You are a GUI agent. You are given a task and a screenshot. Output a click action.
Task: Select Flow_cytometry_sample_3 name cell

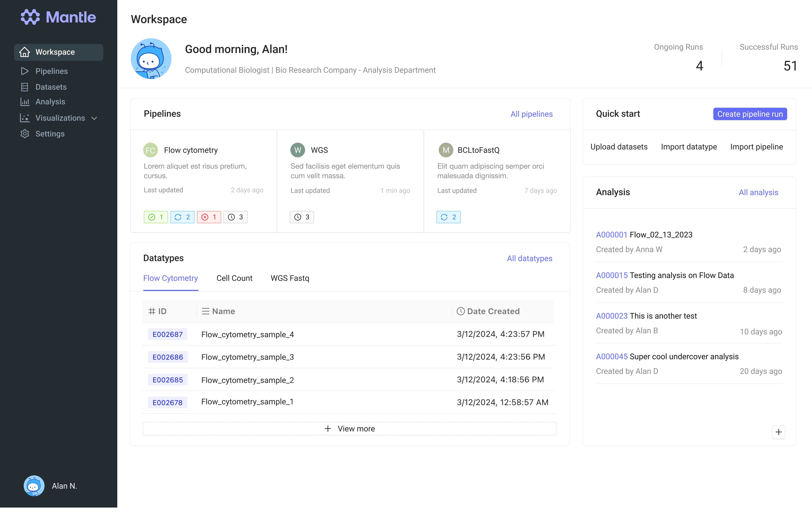point(248,357)
